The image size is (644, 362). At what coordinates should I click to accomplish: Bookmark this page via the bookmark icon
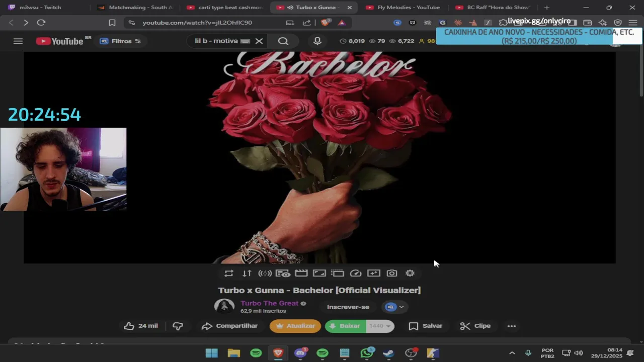(112, 23)
